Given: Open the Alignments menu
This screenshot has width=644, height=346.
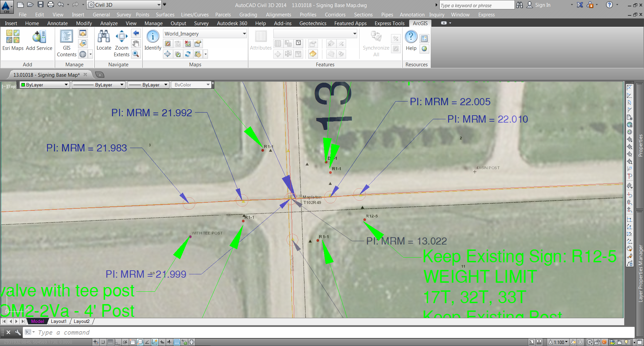Looking at the screenshot, I should coord(278,15).
